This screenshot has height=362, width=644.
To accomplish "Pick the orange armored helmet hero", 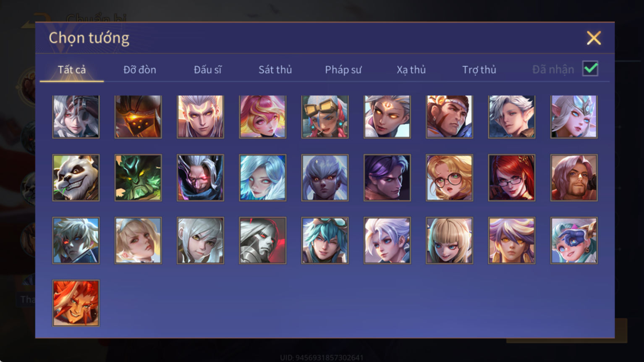I will 138,117.
